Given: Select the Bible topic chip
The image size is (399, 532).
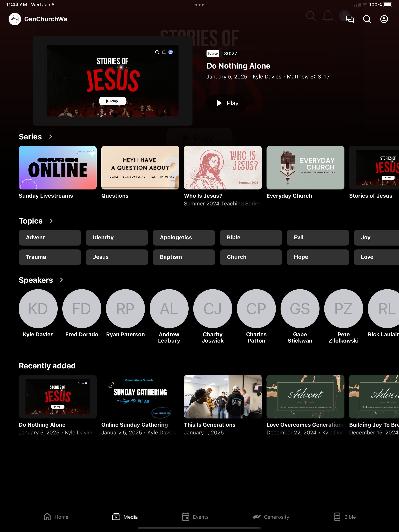Looking at the screenshot, I should tap(251, 238).
